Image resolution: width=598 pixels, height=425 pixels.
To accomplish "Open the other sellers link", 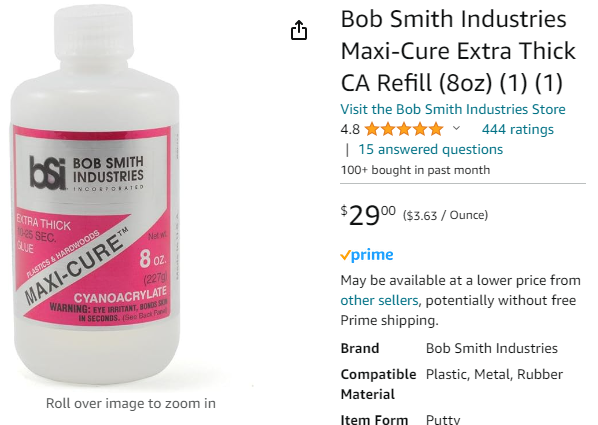I will 379,301.
